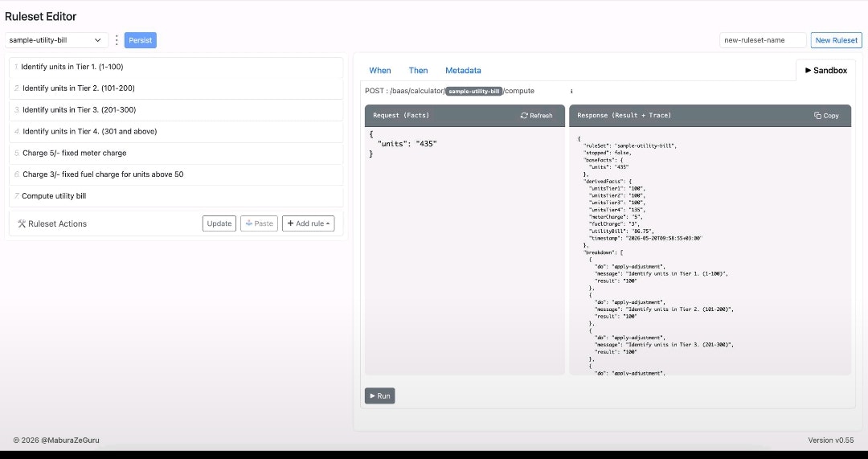
Task: Copy the response result
Action: click(x=826, y=116)
